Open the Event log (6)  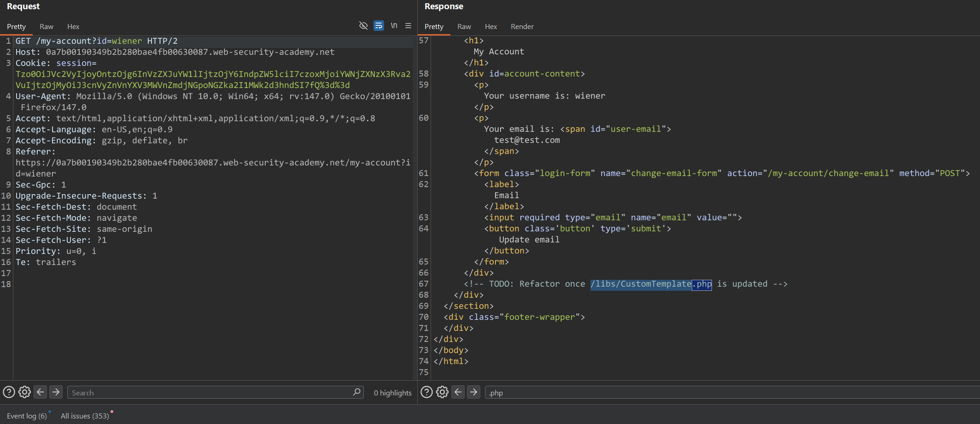(x=27, y=416)
